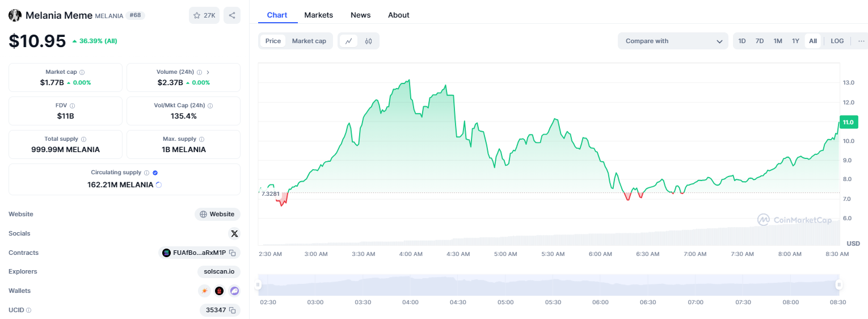Toggle the LOG scale option
The image size is (868, 319).
[x=837, y=41]
